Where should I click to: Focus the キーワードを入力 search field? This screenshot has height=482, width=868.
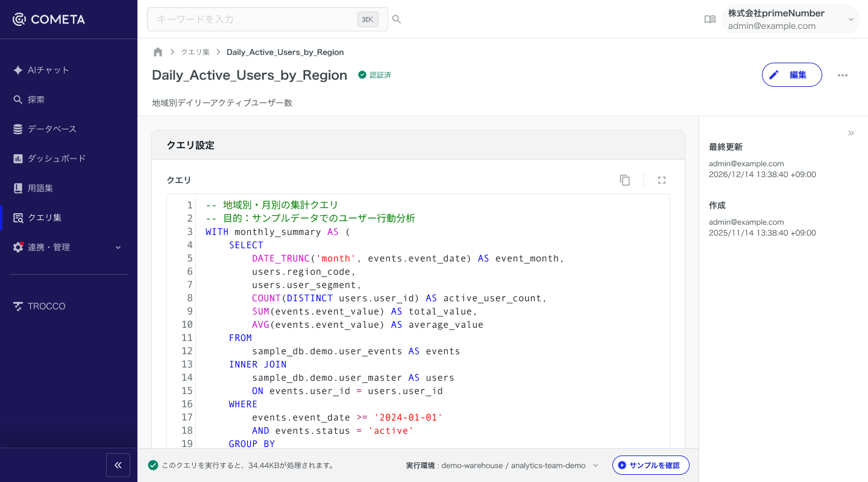click(253, 19)
